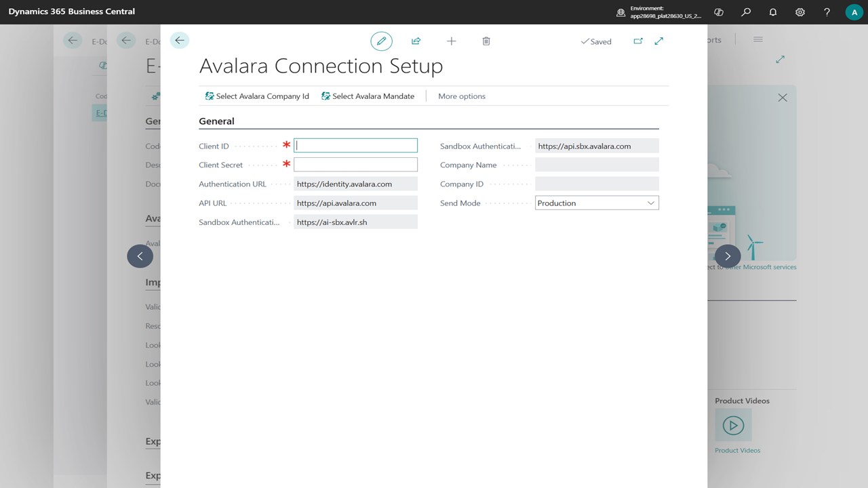Click the https://api.sbx.avalara.com field

click(x=597, y=146)
